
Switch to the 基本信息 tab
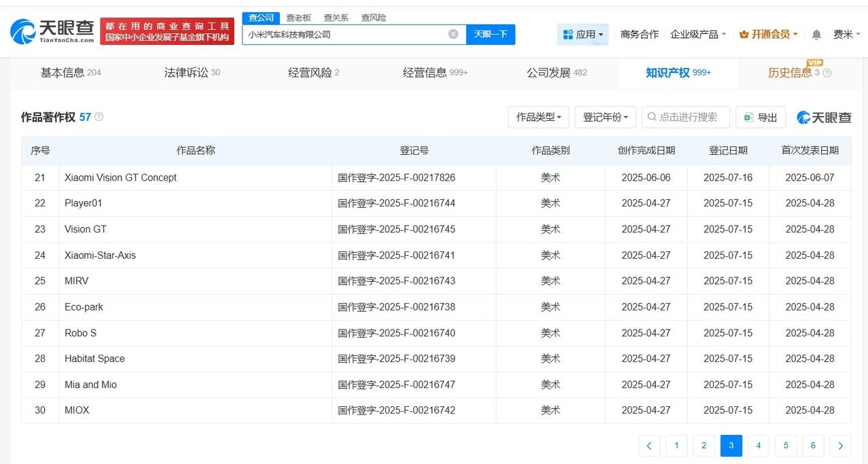62,73
